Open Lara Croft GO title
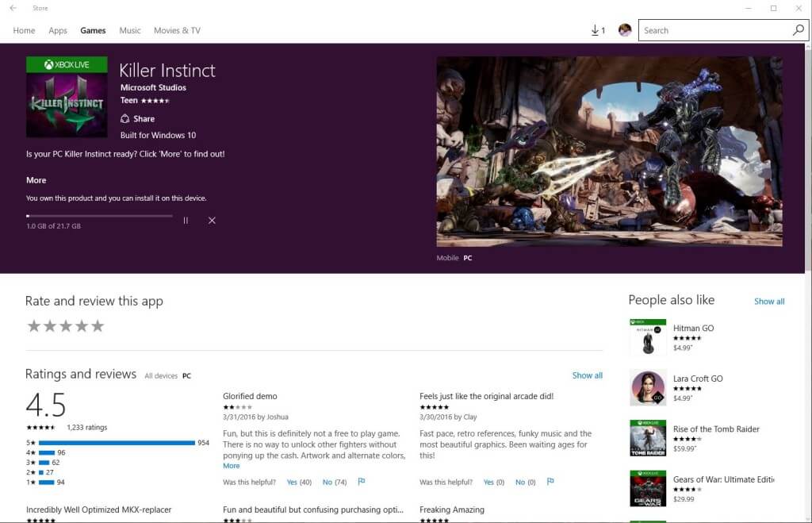This screenshot has width=812, height=523. click(698, 379)
